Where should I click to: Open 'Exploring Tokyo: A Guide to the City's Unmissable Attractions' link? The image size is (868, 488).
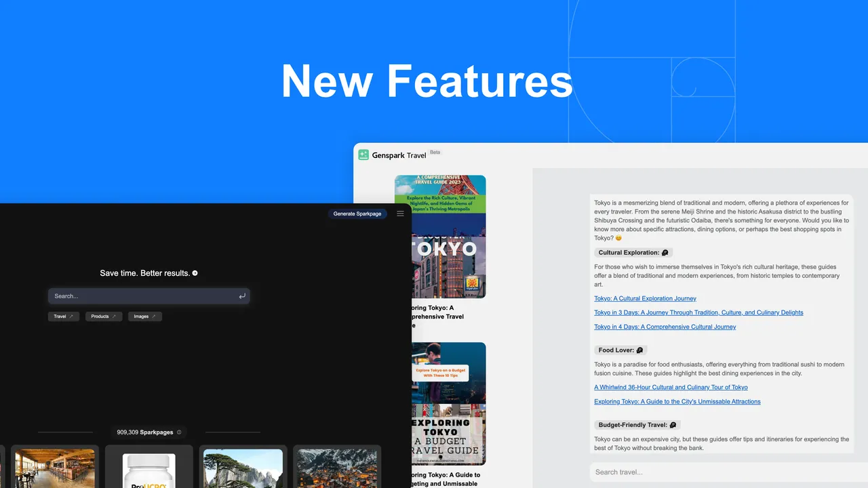coord(677,401)
